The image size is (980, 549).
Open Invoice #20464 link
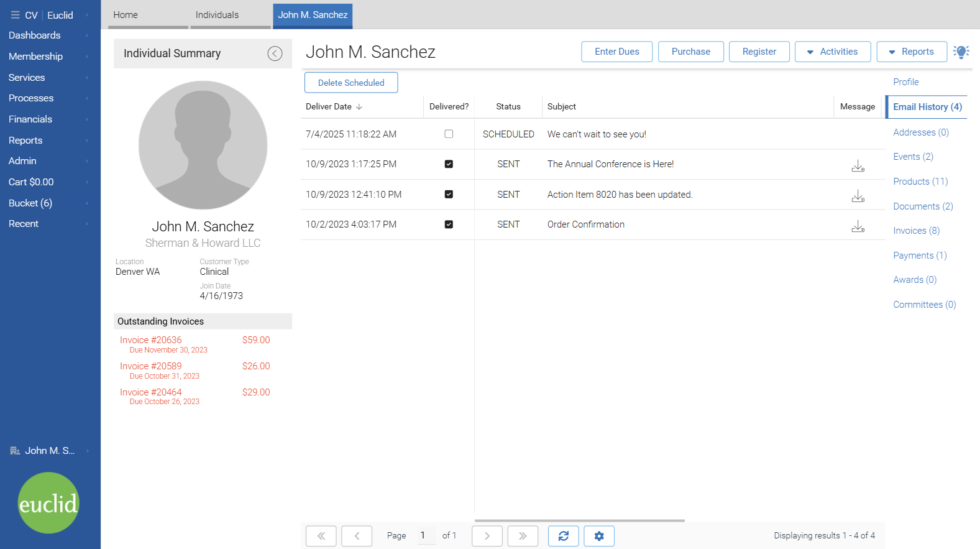click(150, 392)
